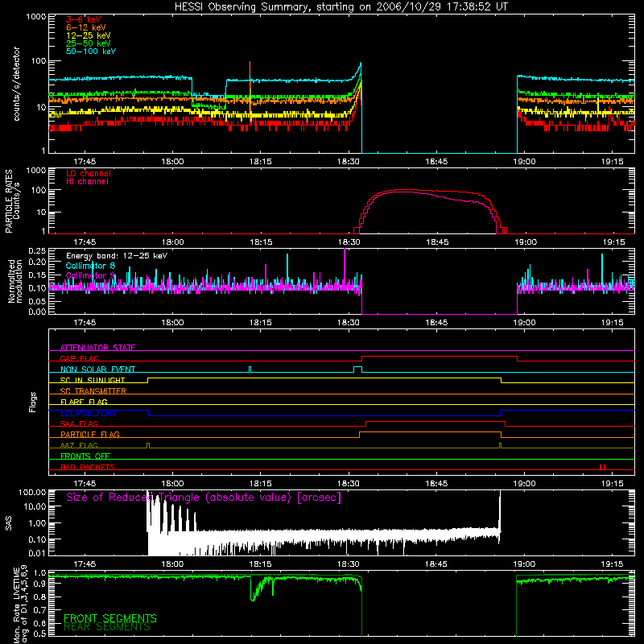Select the GAP FLAG label
The height and width of the screenshot is (644, 644).
tap(79, 358)
